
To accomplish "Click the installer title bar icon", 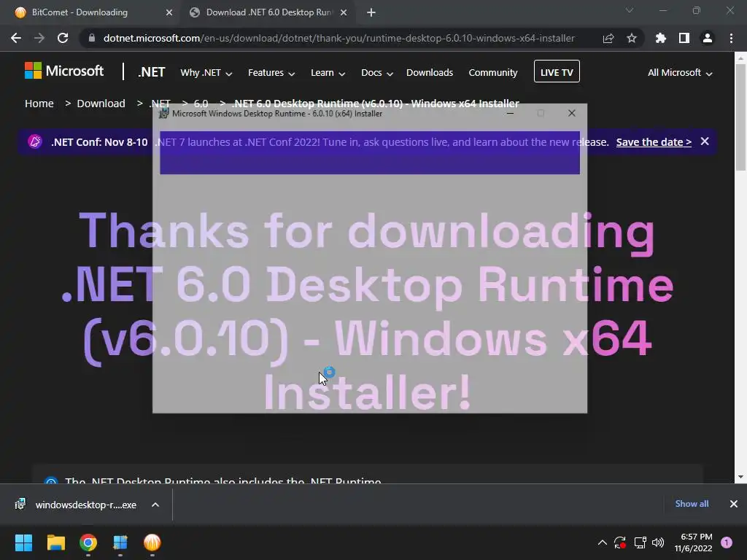I will (x=163, y=113).
